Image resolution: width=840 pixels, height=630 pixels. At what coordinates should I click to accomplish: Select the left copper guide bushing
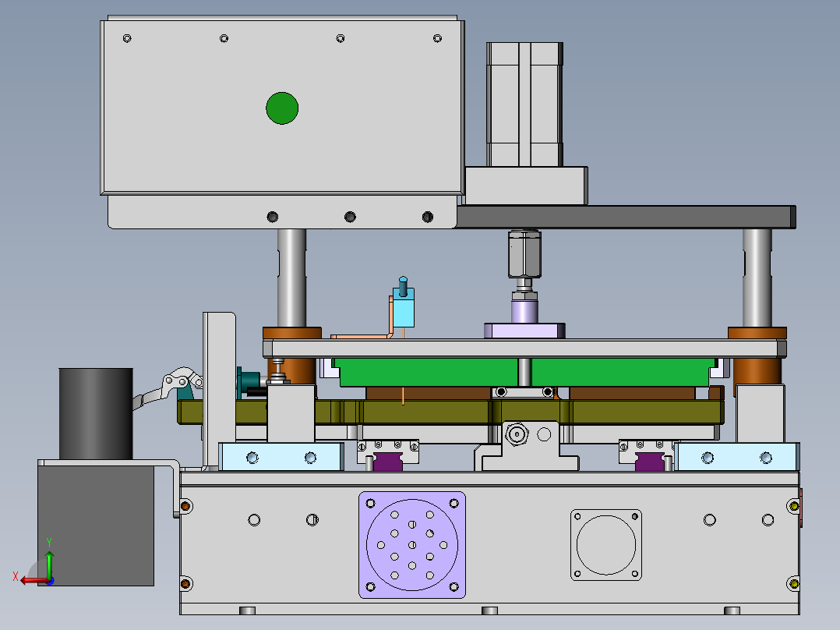pyautogui.click(x=292, y=333)
